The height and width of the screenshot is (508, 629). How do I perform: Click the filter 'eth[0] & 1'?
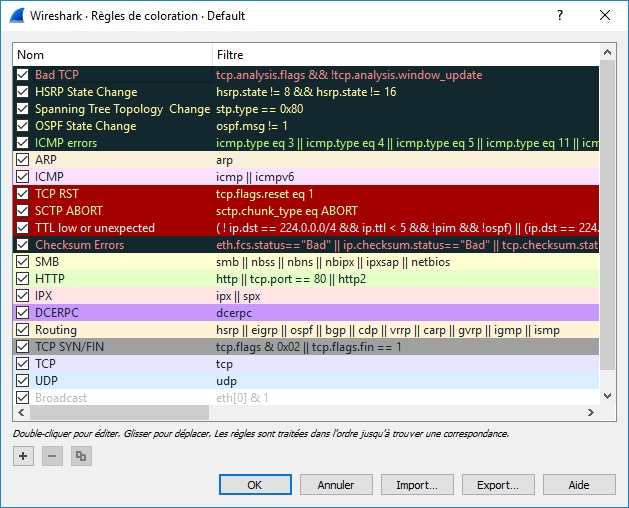point(242,398)
